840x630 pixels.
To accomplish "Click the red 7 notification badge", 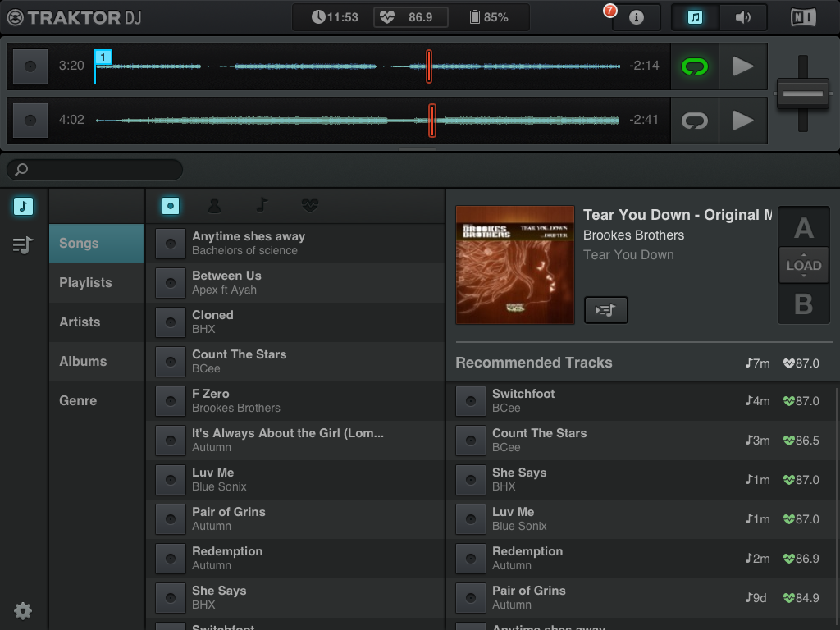I will click(x=609, y=11).
